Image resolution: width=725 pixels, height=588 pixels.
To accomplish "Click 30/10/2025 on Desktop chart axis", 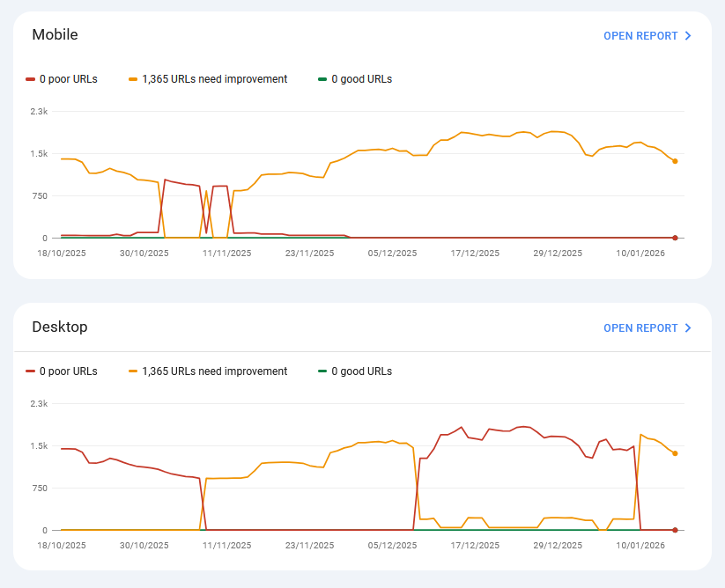I will coord(144,546).
